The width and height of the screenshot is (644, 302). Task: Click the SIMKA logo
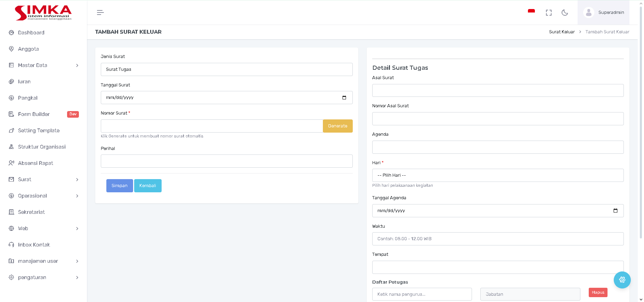pos(43,13)
